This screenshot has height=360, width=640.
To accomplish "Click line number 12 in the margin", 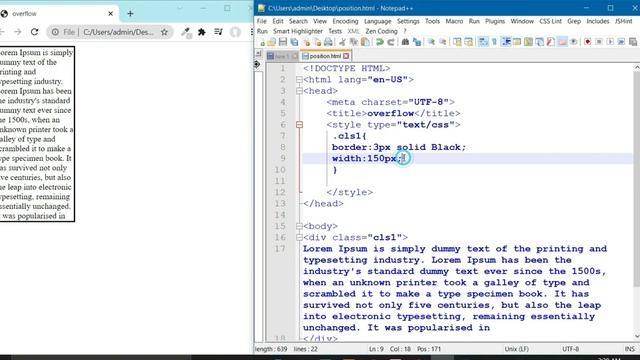I will (280, 192).
